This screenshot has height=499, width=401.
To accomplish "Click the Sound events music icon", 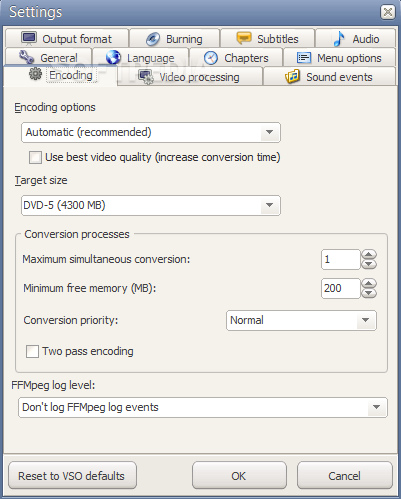I will coord(292,77).
